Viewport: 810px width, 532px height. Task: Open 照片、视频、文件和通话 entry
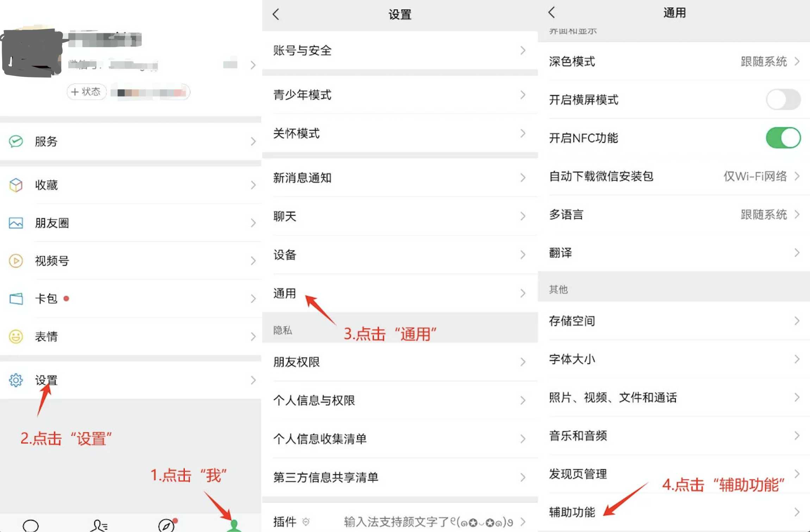pos(674,398)
